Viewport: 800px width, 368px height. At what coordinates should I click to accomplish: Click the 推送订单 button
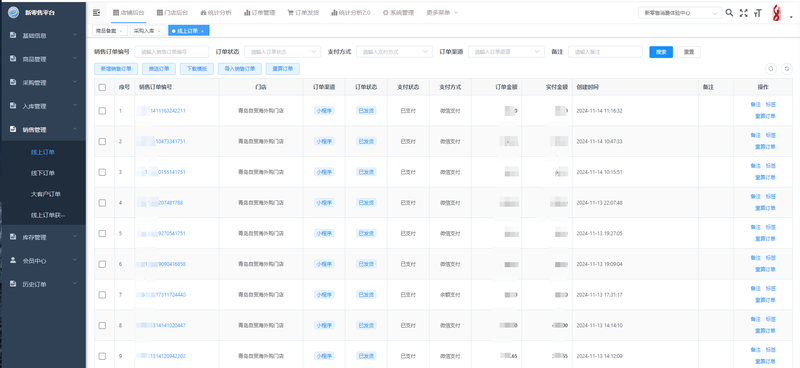(x=159, y=69)
